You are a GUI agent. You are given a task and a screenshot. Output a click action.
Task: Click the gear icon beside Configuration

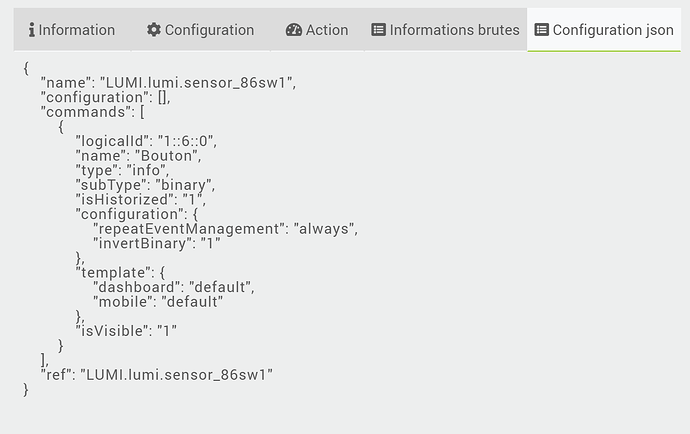pyautogui.click(x=154, y=30)
